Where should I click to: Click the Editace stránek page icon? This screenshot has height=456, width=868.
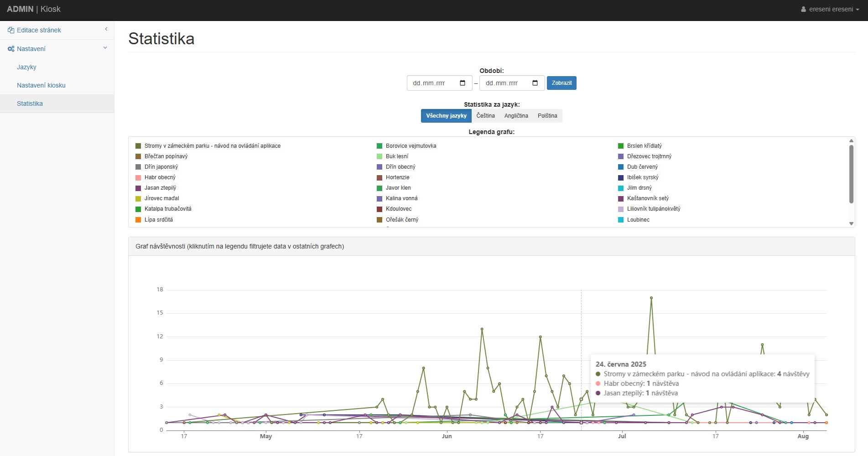coord(11,30)
